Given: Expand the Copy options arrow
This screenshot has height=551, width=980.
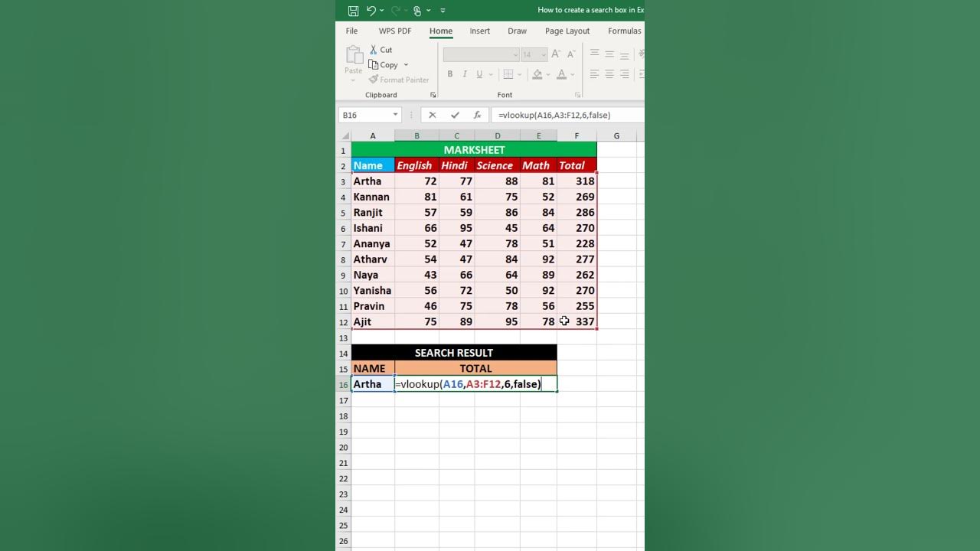Looking at the screenshot, I should [x=406, y=65].
